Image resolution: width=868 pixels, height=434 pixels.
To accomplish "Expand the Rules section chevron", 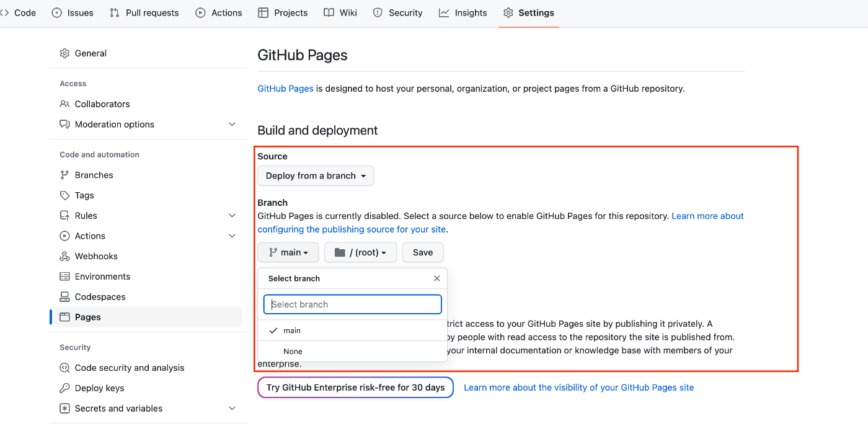I will 232,216.
